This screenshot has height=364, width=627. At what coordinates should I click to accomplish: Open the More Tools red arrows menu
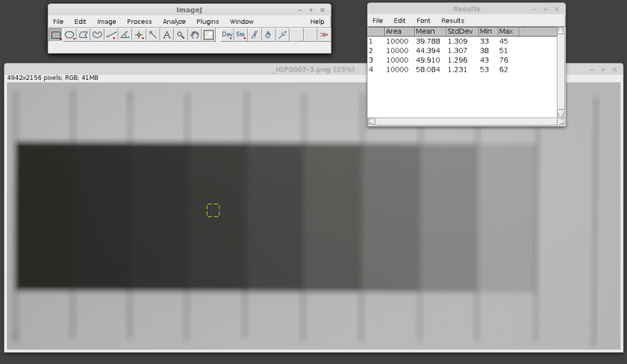[x=324, y=35]
